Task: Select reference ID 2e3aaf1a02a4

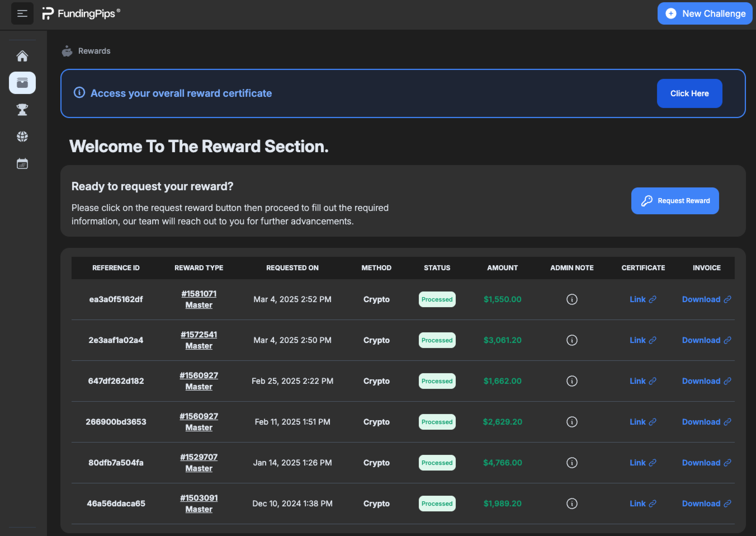Action: [x=116, y=340]
